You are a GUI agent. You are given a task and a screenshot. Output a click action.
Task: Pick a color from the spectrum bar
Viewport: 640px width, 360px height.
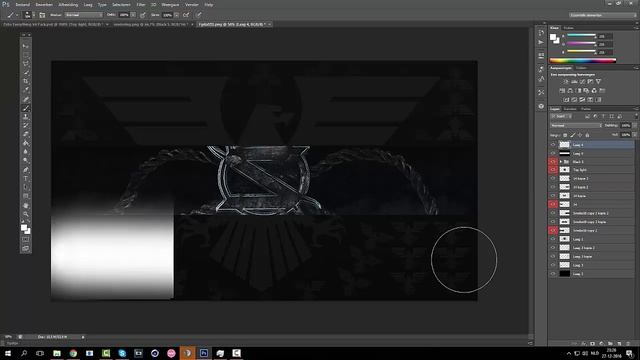click(582, 60)
